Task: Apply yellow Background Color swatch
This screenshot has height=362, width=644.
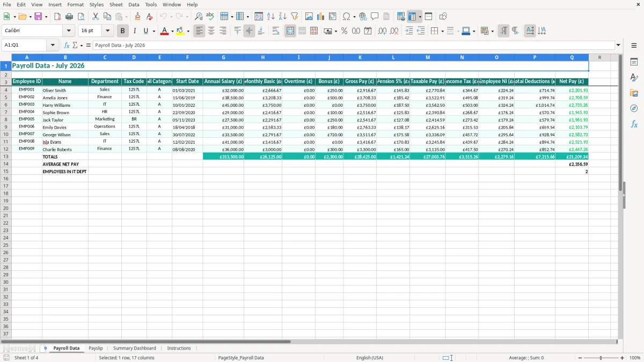Action: (180, 31)
